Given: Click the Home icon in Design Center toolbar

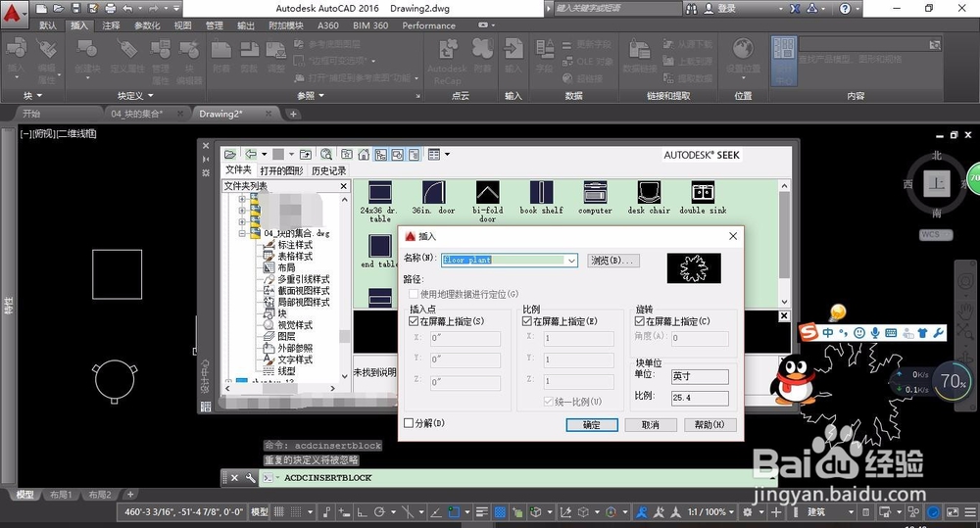Looking at the screenshot, I should point(364,155).
